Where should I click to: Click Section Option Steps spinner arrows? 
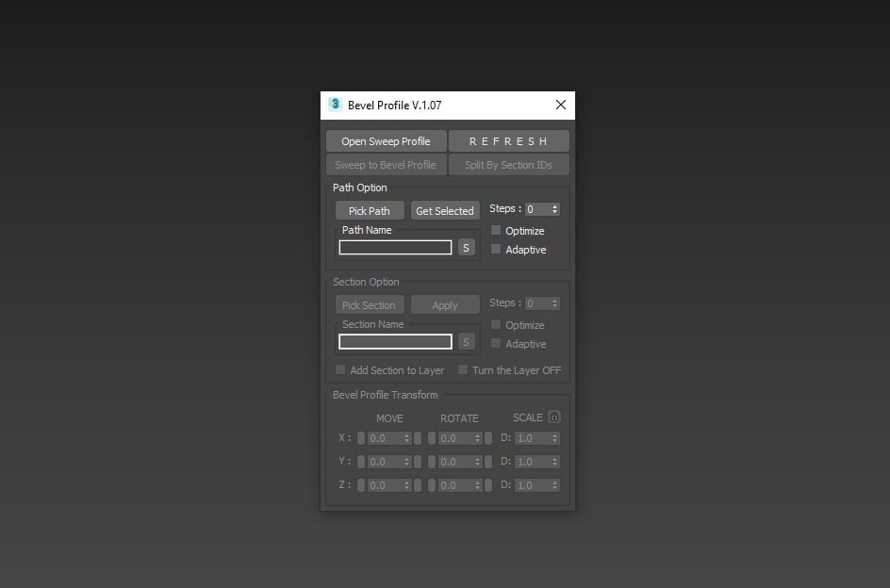pos(554,303)
